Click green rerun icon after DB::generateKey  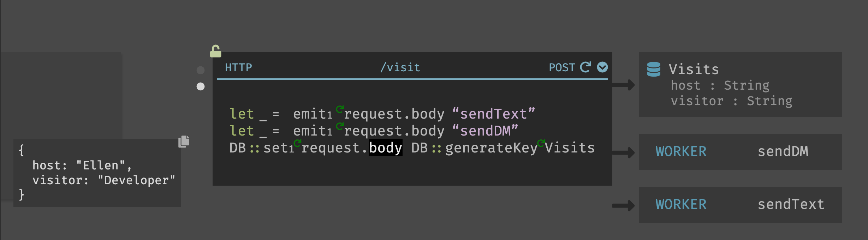pyautogui.click(x=541, y=143)
